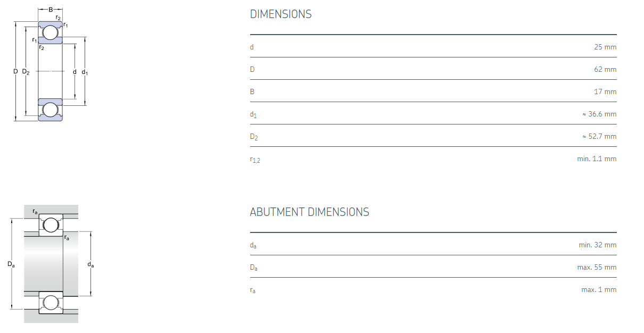This screenshot has height=333, width=644.
Task: Click the D2 label in dimensions table
Action: pyautogui.click(x=254, y=137)
